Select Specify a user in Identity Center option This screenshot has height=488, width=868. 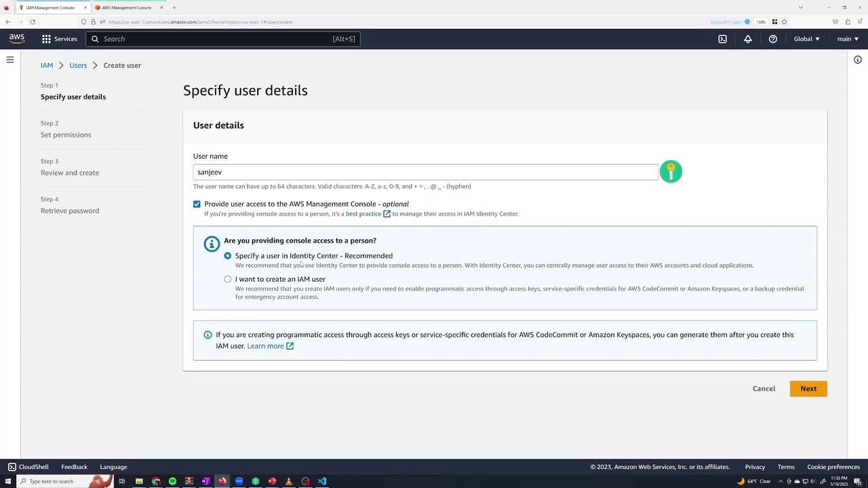coord(228,256)
